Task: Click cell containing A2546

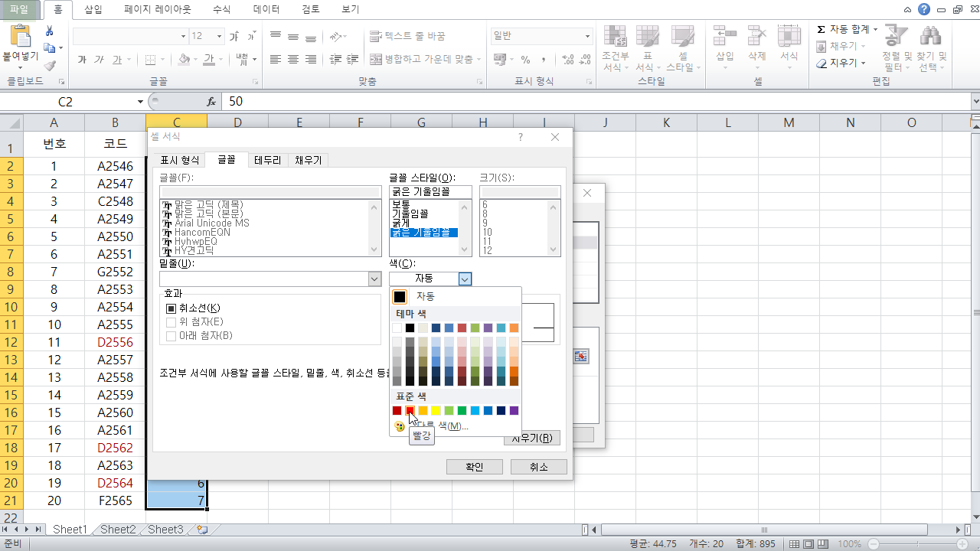Action: 115,166
